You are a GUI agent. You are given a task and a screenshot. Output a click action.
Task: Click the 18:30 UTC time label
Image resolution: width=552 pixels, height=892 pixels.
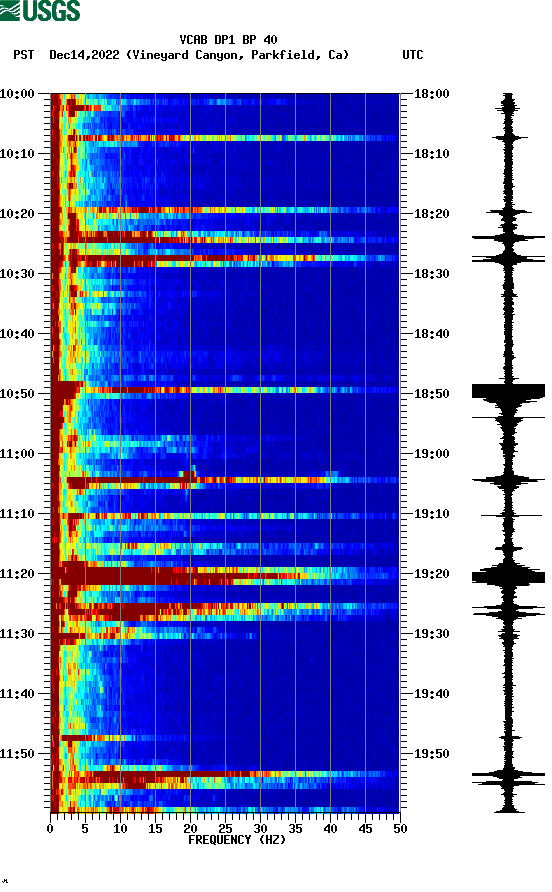point(431,274)
